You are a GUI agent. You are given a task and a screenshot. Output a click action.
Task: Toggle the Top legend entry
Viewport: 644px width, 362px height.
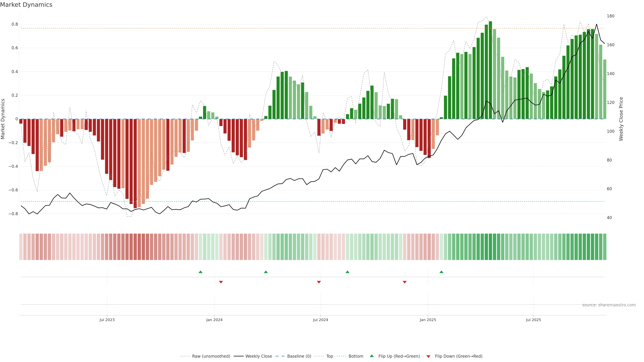coord(330,356)
